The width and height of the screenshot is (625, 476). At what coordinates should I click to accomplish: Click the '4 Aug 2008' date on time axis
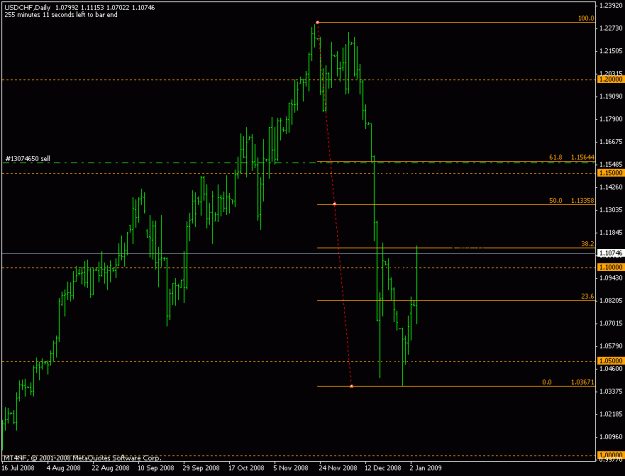point(63,468)
